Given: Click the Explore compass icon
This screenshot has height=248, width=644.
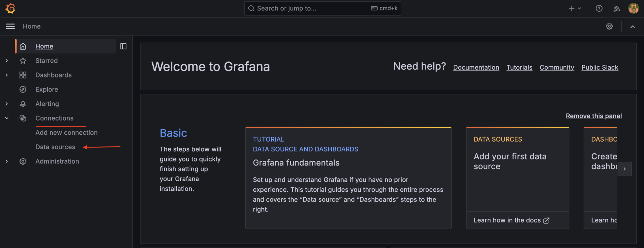Looking at the screenshot, I should 23,89.
